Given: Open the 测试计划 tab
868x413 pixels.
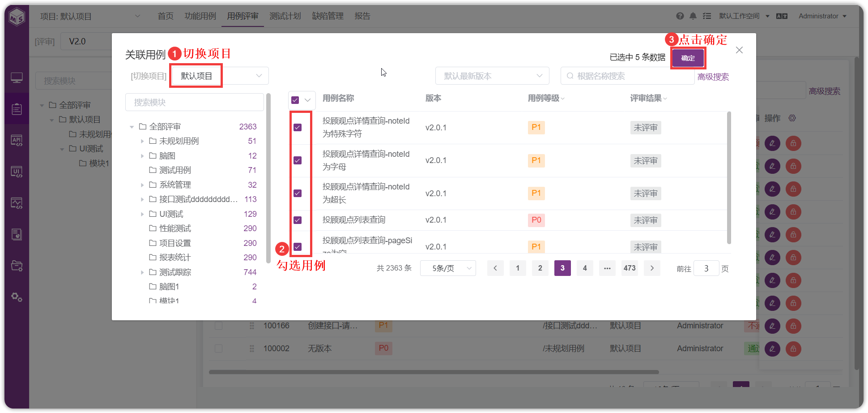Looking at the screenshot, I should [x=285, y=16].
